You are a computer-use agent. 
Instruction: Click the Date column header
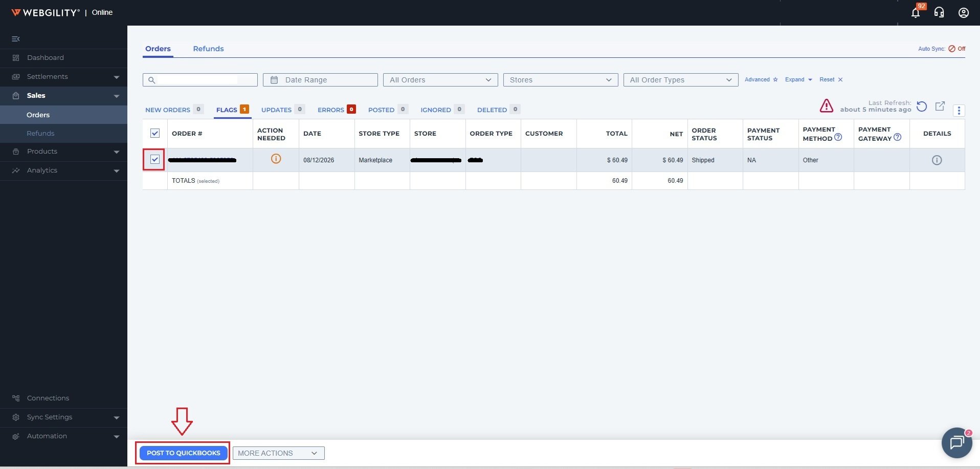(x=312, y=134)
